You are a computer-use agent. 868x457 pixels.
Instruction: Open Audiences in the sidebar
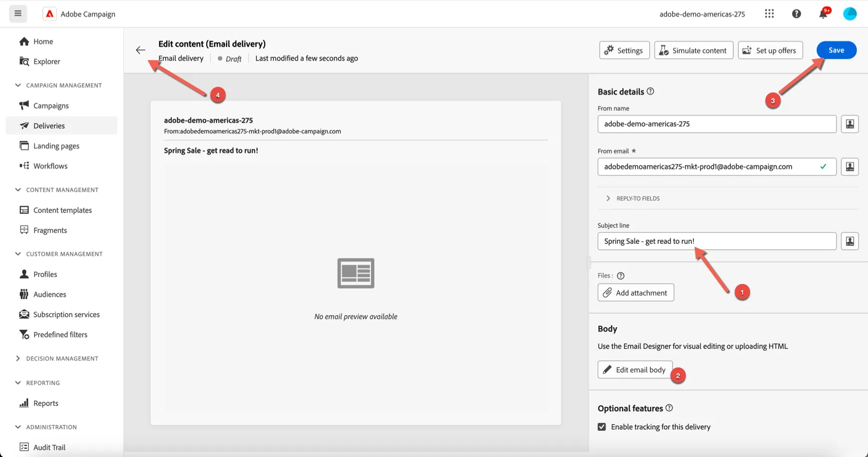(61, 294)
